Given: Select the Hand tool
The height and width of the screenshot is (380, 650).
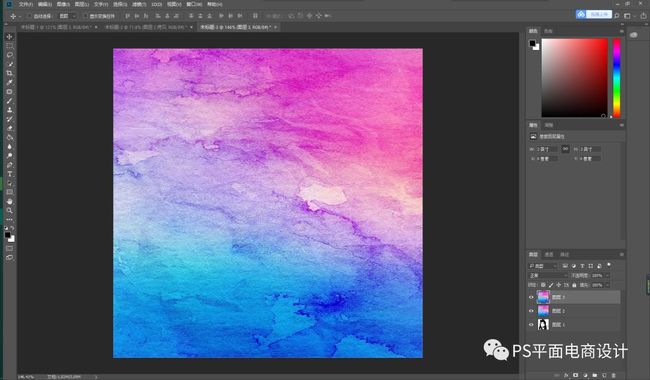Looking at the screenshot, I should (x=10, y=201).
